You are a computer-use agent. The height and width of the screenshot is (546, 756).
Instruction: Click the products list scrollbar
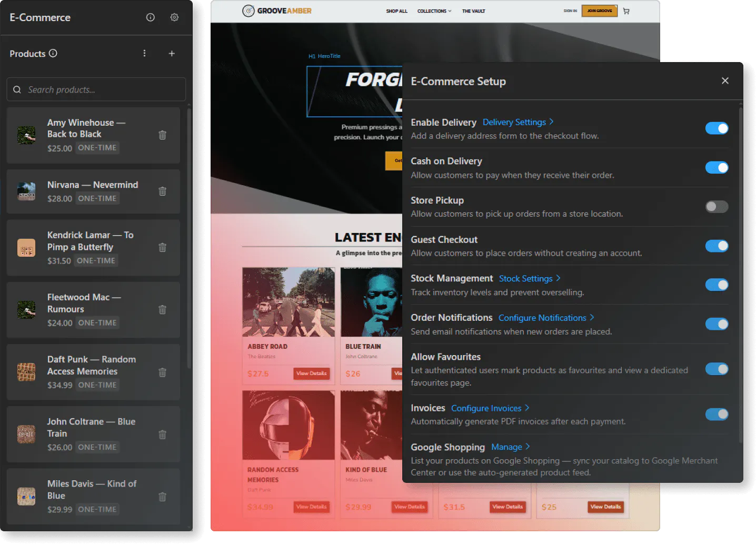tap(189, 239)
